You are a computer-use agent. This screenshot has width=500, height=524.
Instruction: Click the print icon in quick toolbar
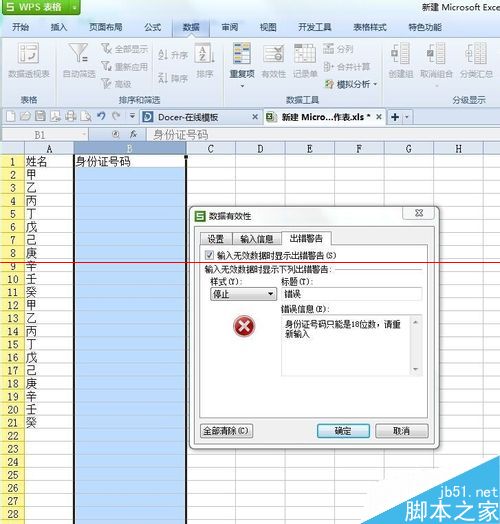tap(71, 117)
